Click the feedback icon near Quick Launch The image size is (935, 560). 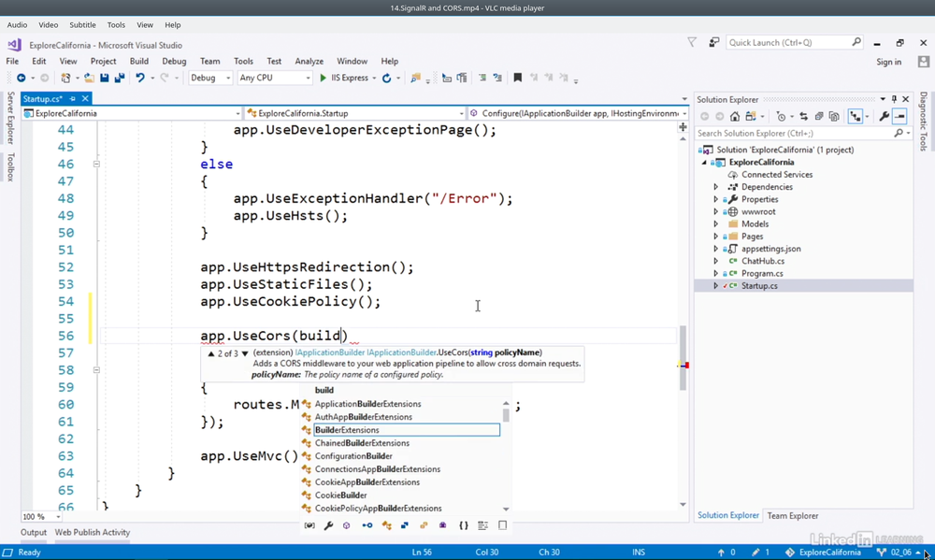713,42
